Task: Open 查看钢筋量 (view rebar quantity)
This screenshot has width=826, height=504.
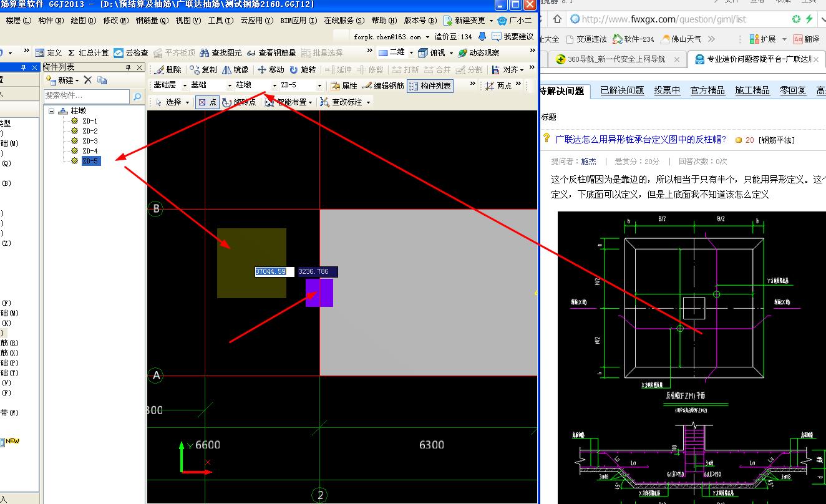Action: click(271, 53)
